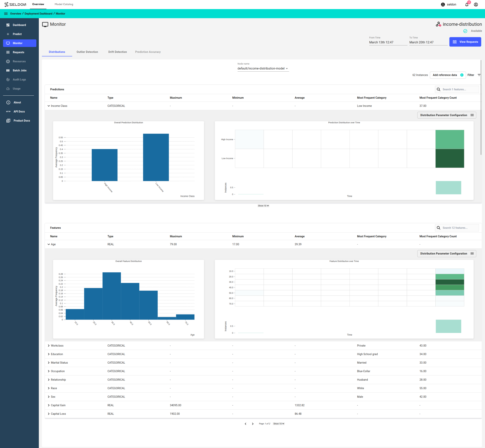
Task: Click the From Time date field
Action: 388,43
